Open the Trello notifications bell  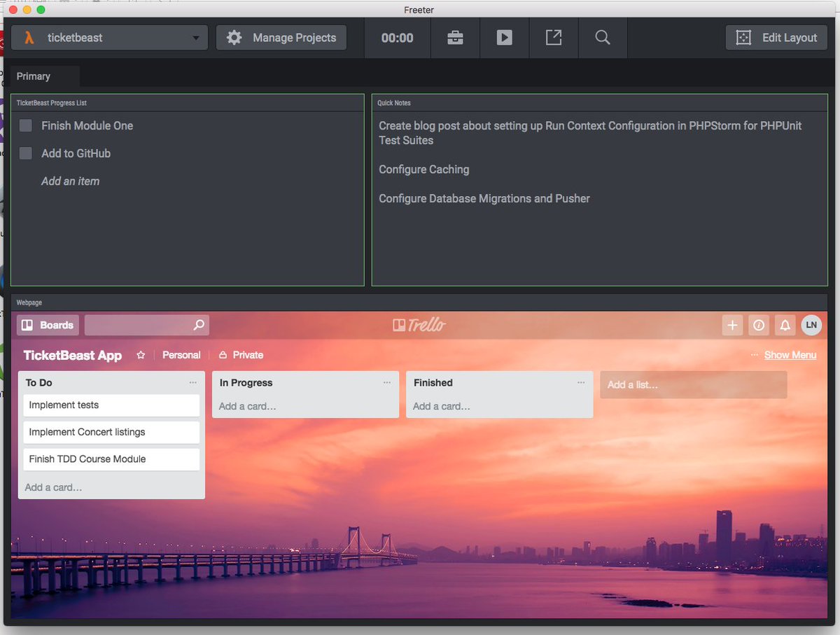785,325
